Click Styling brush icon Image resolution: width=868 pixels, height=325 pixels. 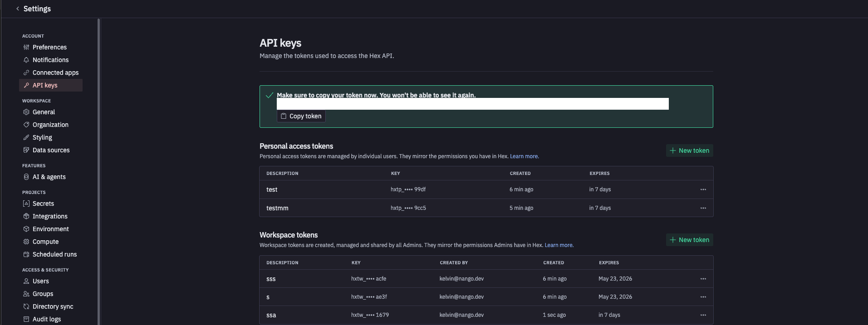coord(26,137)
